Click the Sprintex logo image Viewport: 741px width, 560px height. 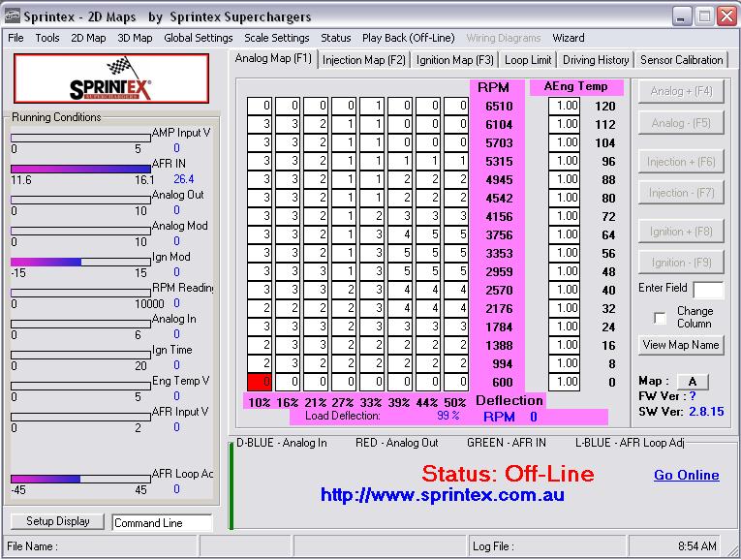point(110,79)
